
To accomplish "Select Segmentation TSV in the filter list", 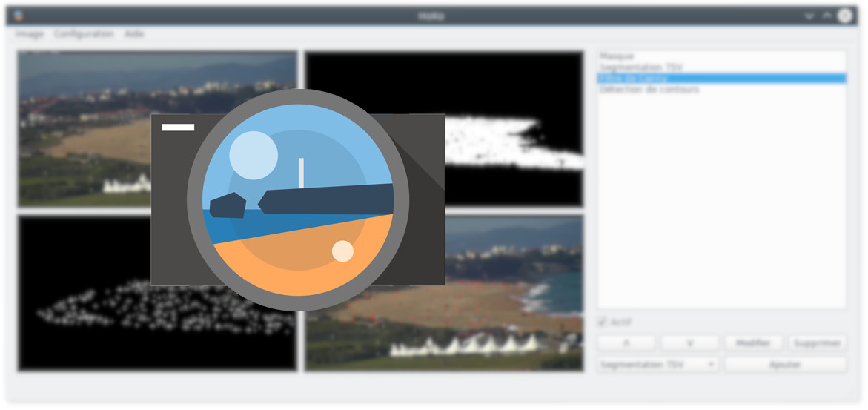I will pyautogui.click(x=641, y=67).
